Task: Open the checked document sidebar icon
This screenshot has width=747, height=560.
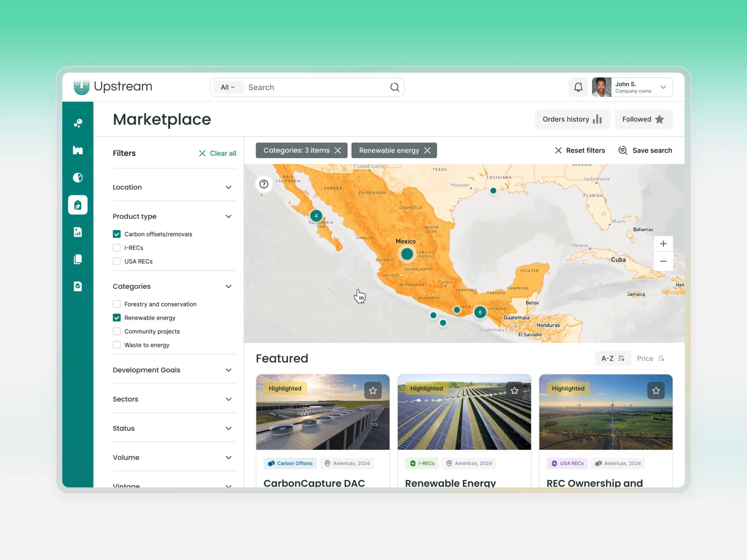Action: click(x=78, y=286)
